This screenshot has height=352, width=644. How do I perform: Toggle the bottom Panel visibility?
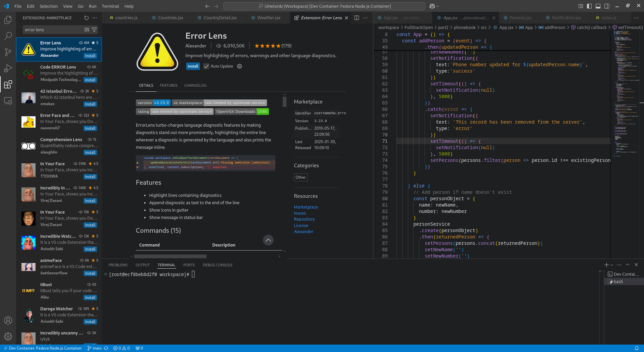[x=598, y=6]
